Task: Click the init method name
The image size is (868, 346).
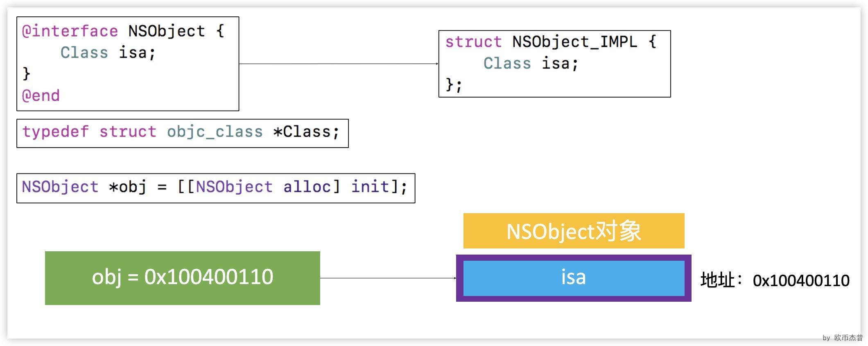Action: click(x=370, y=187)
